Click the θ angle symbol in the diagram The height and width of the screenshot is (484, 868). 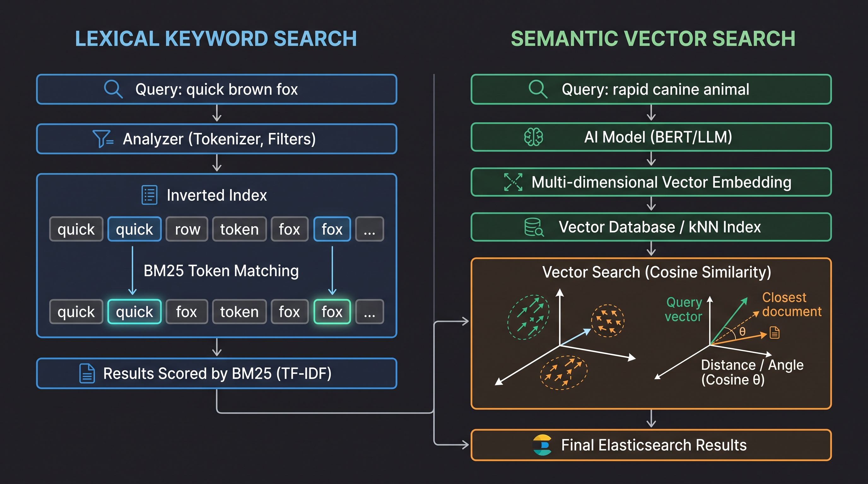tap(742, 332)
